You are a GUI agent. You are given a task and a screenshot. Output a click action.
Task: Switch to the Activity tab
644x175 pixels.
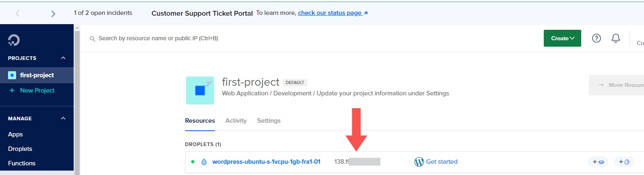pos(236,121)
